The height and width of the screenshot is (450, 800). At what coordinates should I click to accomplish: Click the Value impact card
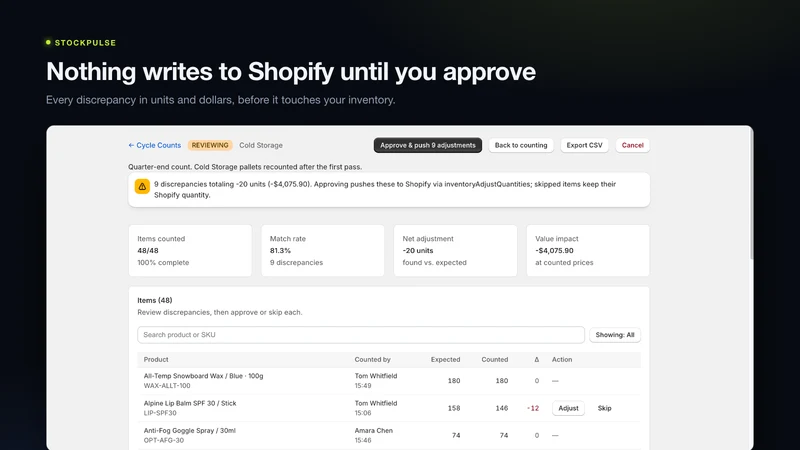[x=588, y=251]
